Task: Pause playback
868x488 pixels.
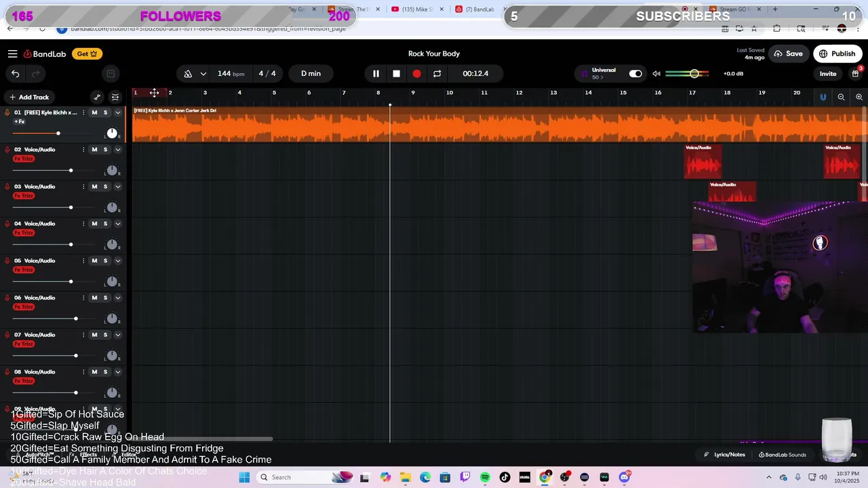Action: click(376, 73)
